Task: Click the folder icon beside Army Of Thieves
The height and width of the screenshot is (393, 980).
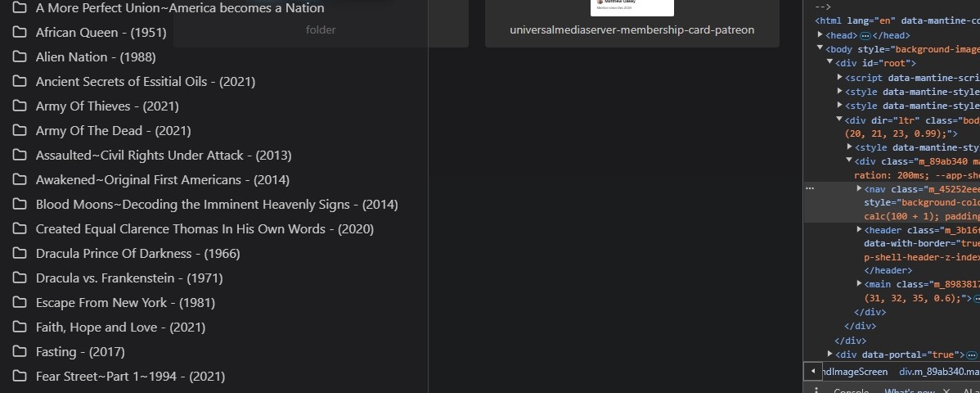Action: click(20, 106)
